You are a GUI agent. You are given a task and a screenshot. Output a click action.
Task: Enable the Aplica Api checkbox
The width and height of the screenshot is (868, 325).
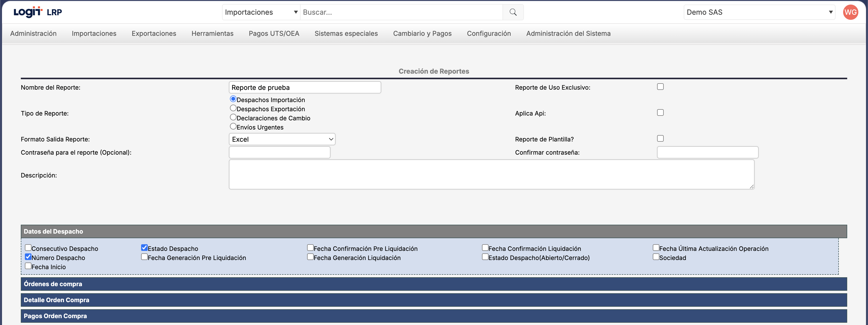(x=660, y=112)
